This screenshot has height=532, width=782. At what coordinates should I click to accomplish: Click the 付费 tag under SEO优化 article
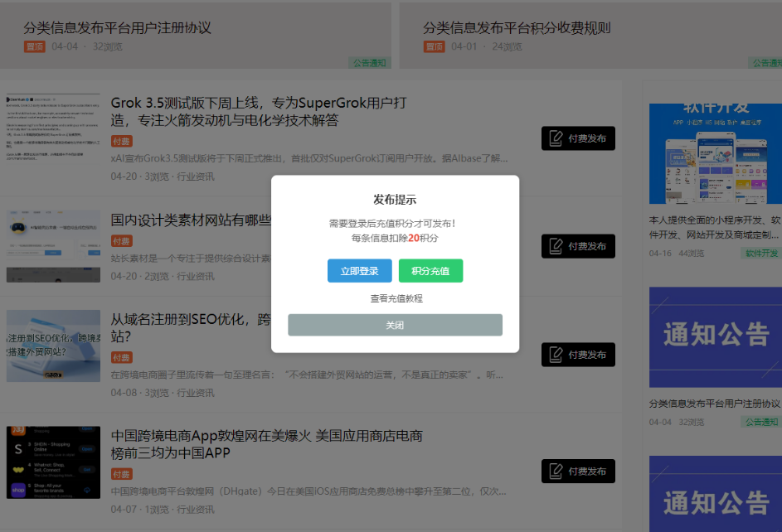click(121, 358)
